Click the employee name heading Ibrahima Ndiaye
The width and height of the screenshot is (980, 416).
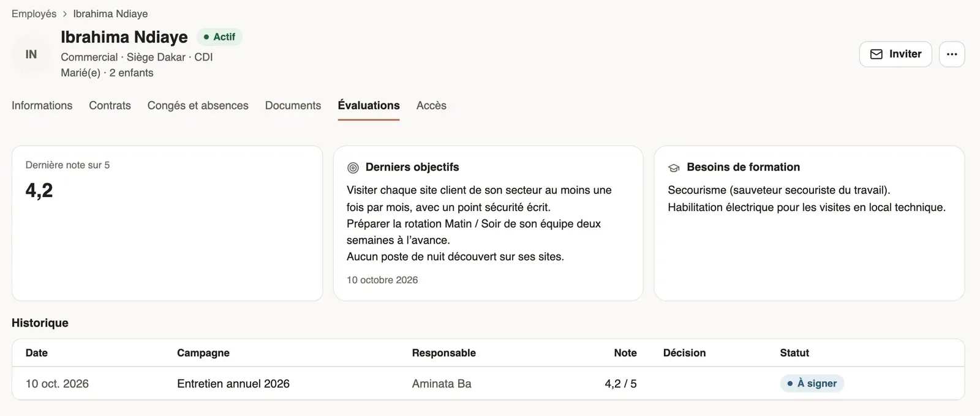124,37
